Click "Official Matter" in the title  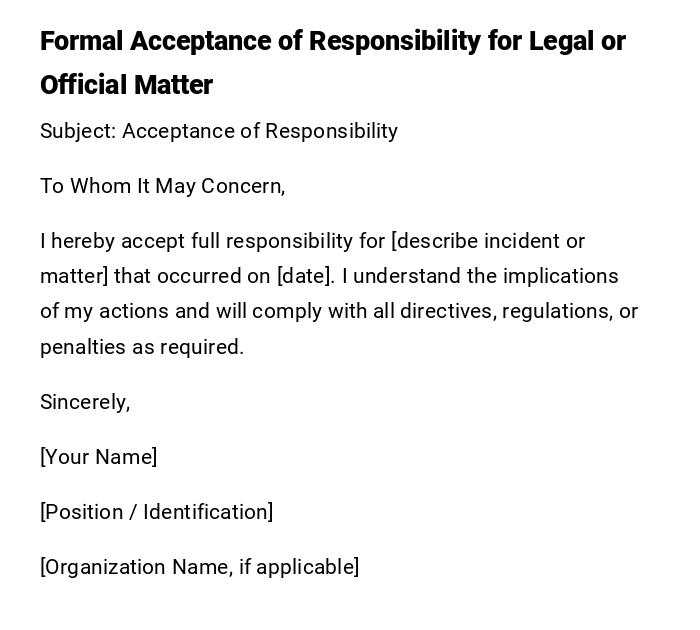pos(126,86)
